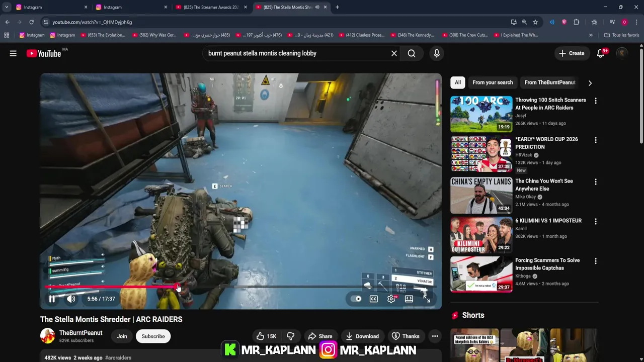Open menu for Forcing Scammers video
The image size is (644, 362).
pyautogui.click(x=596, y=261)
